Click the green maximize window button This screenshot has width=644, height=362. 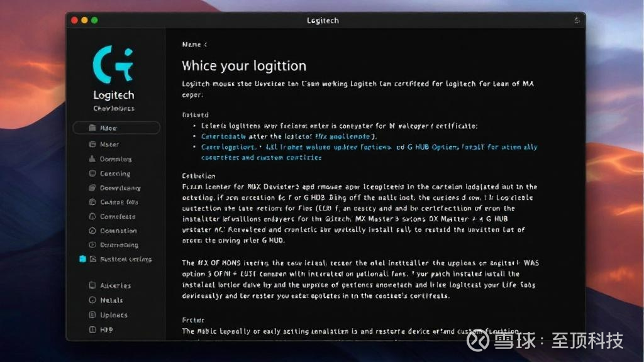94,21
